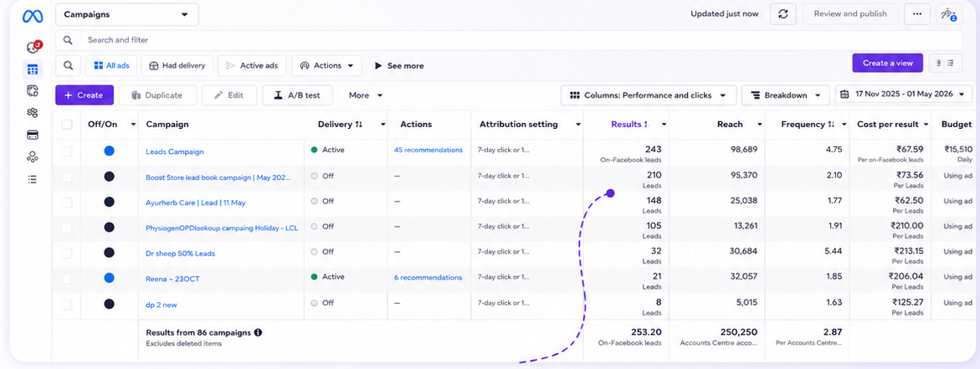Click the ₹67.59 cost per result value
Screen dimensions: 980x369
[909, 149]
